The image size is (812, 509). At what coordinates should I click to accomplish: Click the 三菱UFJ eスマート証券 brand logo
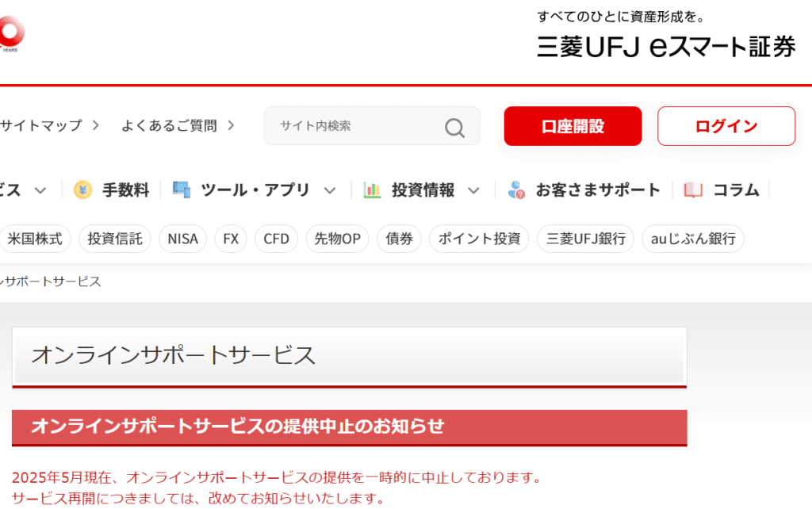[x=666, y=46]
